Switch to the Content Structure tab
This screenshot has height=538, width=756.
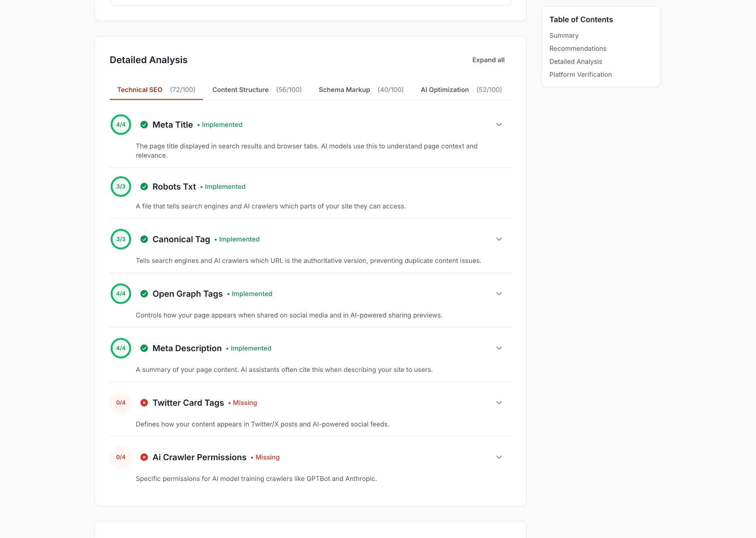tap(240, 90)
